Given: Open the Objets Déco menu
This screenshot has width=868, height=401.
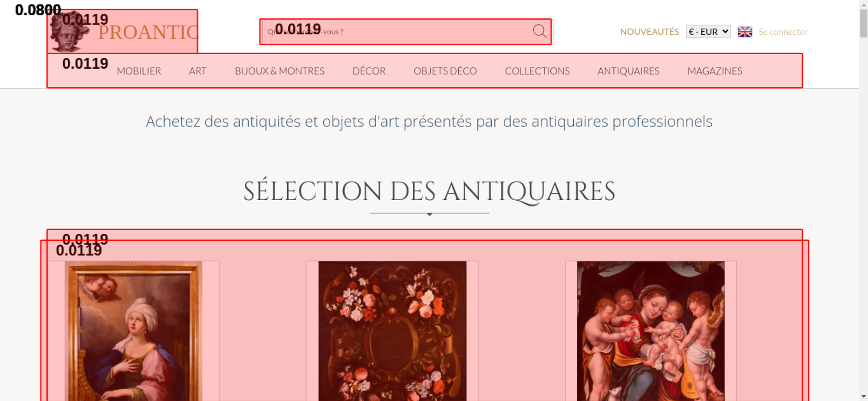Looking at the screenshot, I should click(x=445, y=71).
